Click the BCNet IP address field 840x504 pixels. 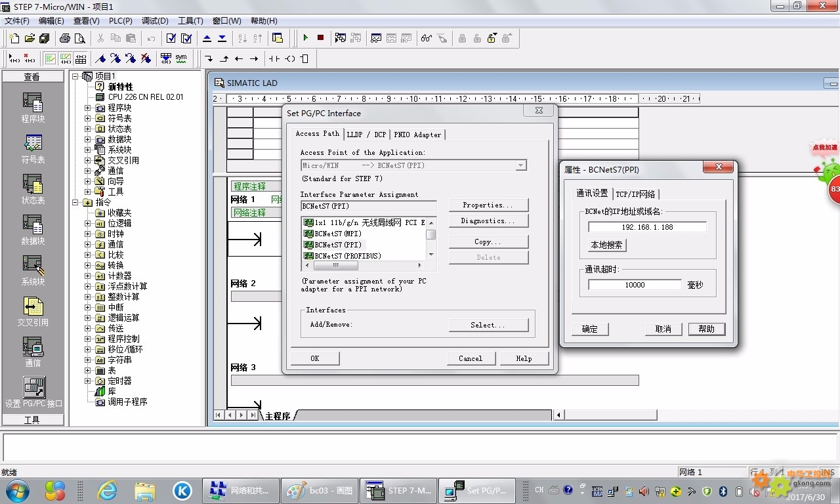click(x=647, y=227)
